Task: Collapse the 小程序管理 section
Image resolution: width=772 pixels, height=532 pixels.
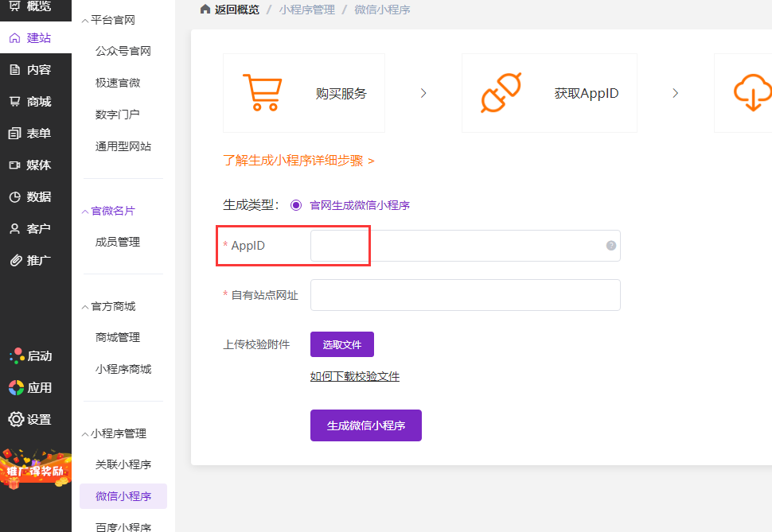Action: 84,433
